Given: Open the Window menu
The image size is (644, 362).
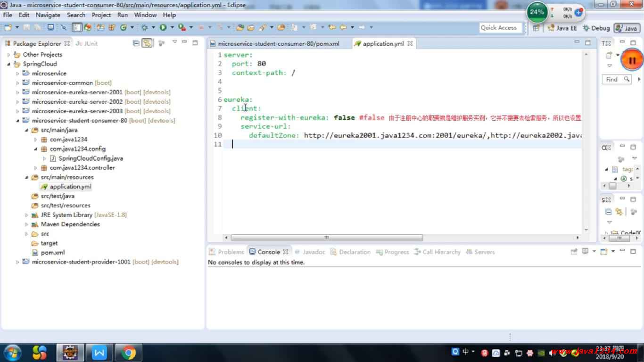Looking at the screenshot, I should tap(145, 15).
